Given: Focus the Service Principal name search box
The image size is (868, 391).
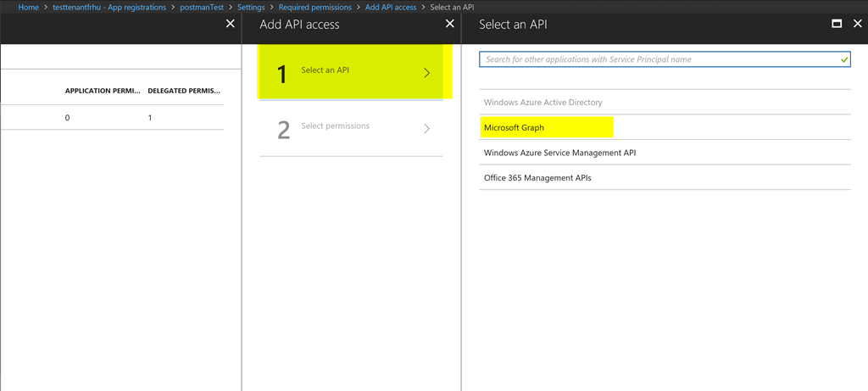Looking at the screenshot, I should (665, 59).
